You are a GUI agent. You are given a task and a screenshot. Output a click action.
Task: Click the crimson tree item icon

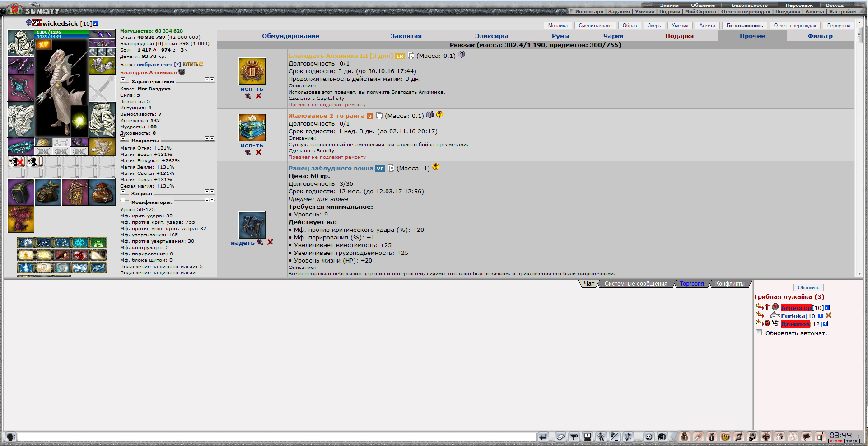21,220
